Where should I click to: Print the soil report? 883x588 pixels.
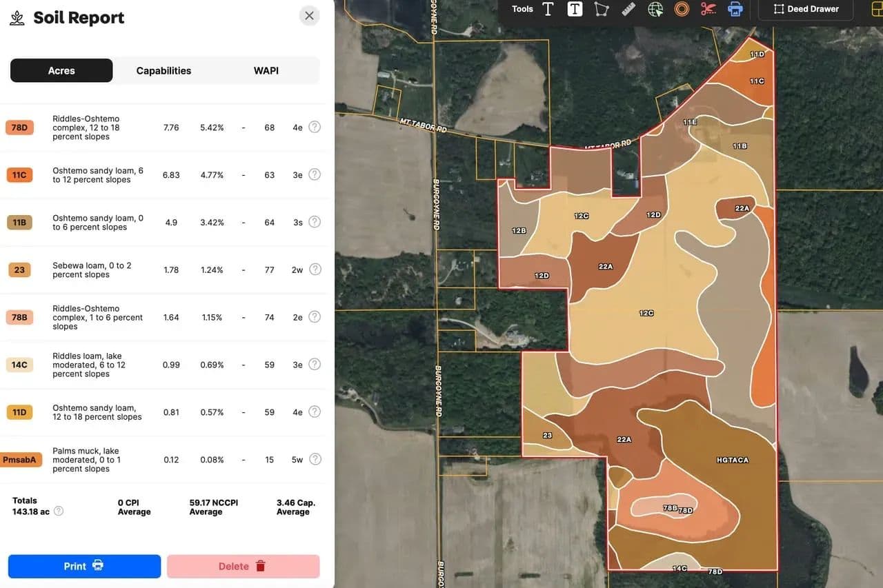[x=84, y=566]
